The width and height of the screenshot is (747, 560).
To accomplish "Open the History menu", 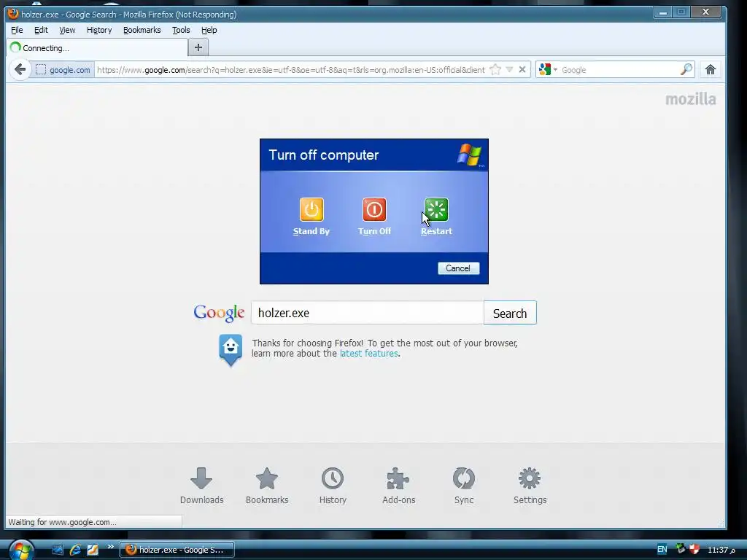I will click(x=99, y=30).
